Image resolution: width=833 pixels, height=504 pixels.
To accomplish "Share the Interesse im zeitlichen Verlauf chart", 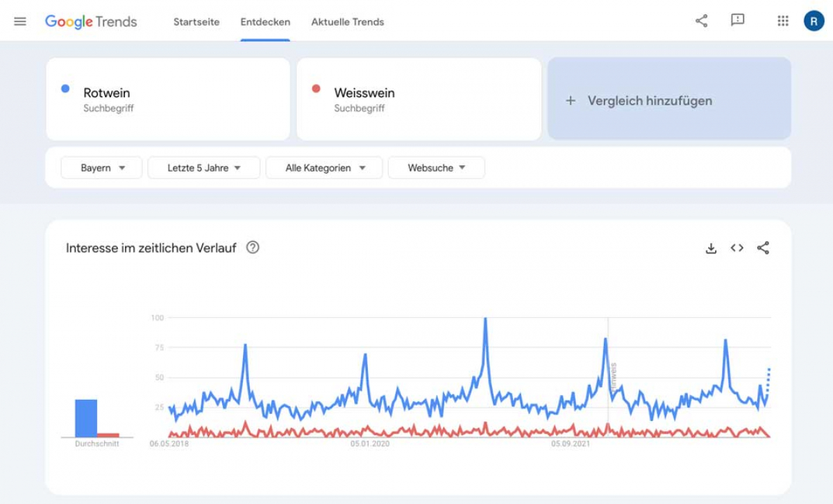I will coord(764,248).
